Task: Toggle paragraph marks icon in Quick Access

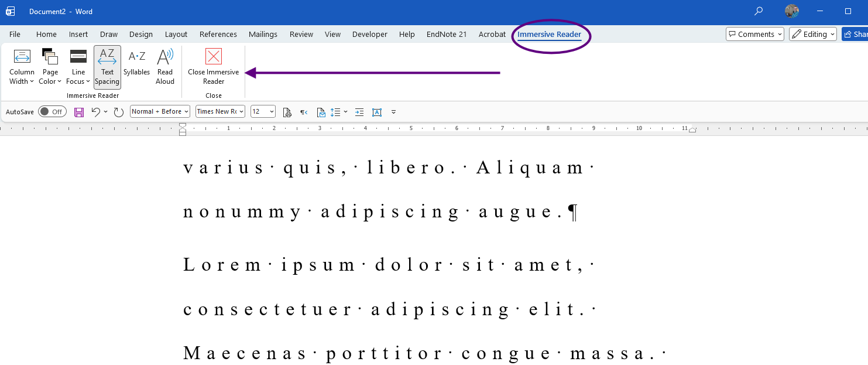Action: pos(304,112)
